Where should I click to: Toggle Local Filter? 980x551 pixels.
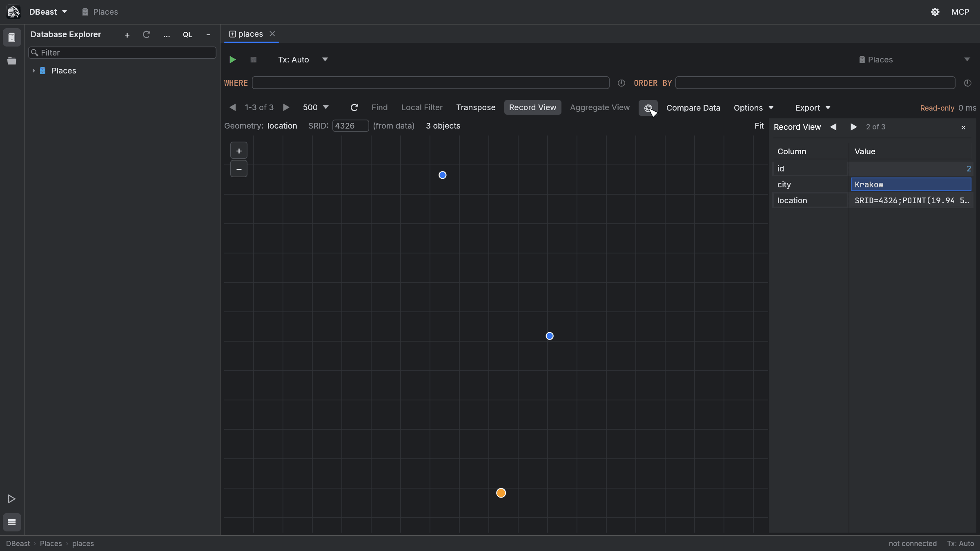[422, 107]
